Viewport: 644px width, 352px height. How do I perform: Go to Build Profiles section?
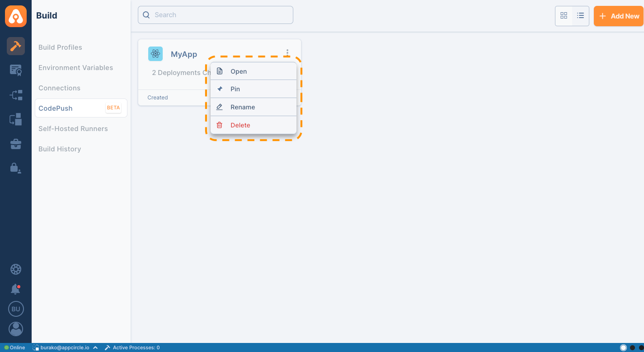60,47
